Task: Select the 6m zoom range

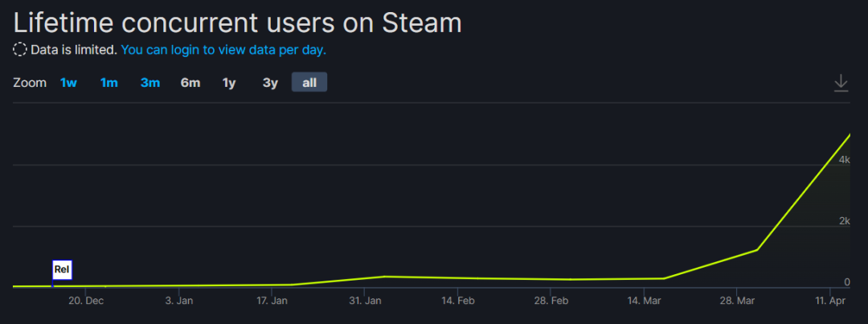Action: click(x=190, y=83)
